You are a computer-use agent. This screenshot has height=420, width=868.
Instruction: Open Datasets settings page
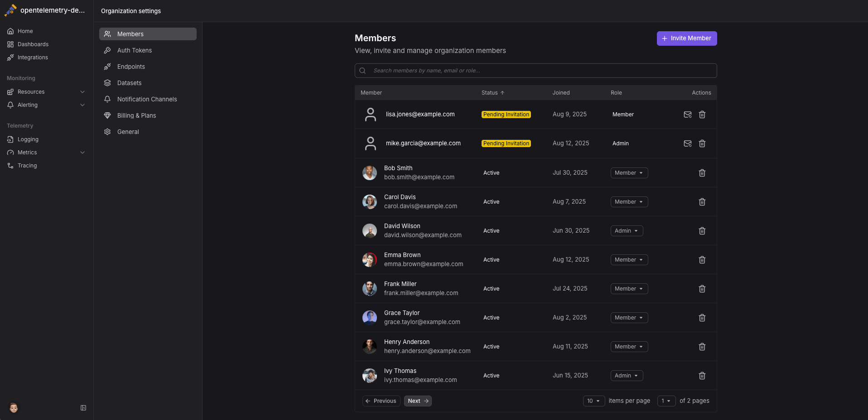(x=148, y=83)
